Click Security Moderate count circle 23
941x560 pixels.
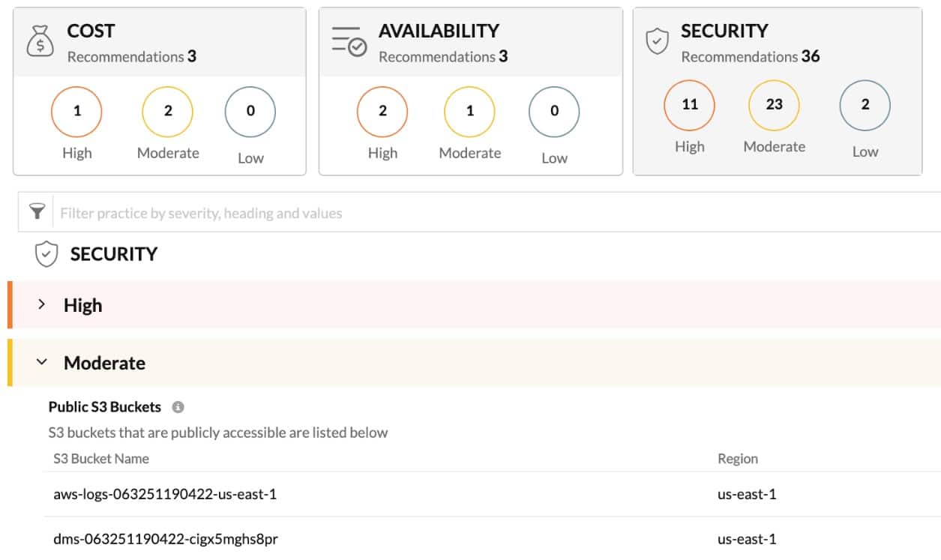(775, 105)
